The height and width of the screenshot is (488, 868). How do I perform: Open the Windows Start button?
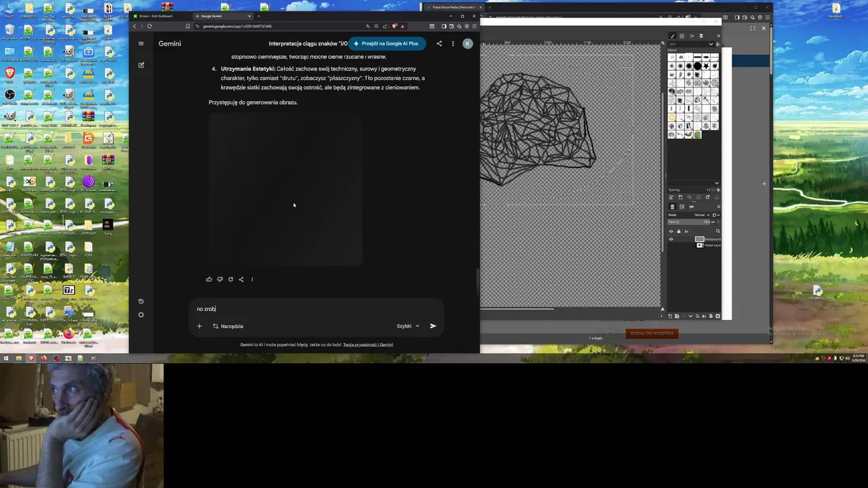pos(5,358)
